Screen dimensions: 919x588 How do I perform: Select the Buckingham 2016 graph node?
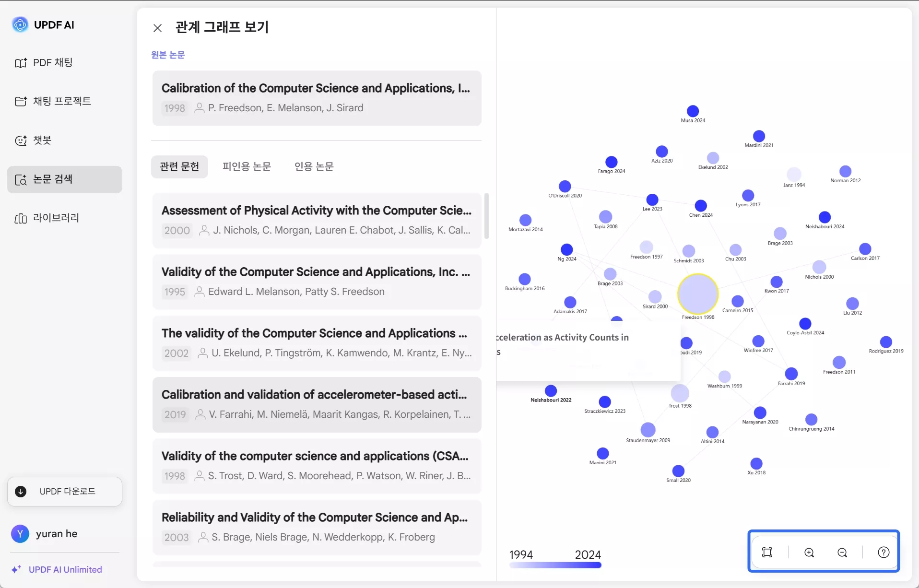point(524,279)
